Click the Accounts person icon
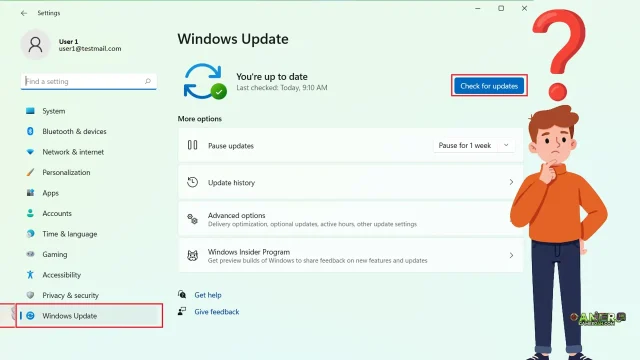The image size is (640, 360). click(x=30, y=213)
